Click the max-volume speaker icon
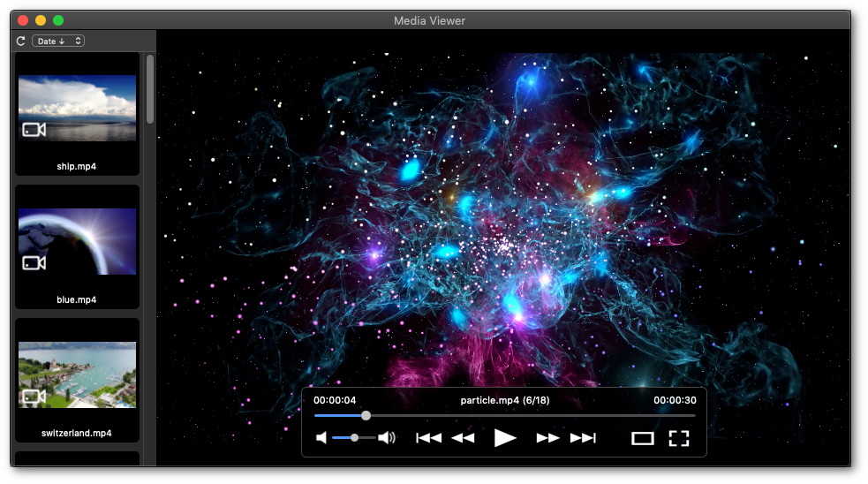868x484 pixels. 387,438
